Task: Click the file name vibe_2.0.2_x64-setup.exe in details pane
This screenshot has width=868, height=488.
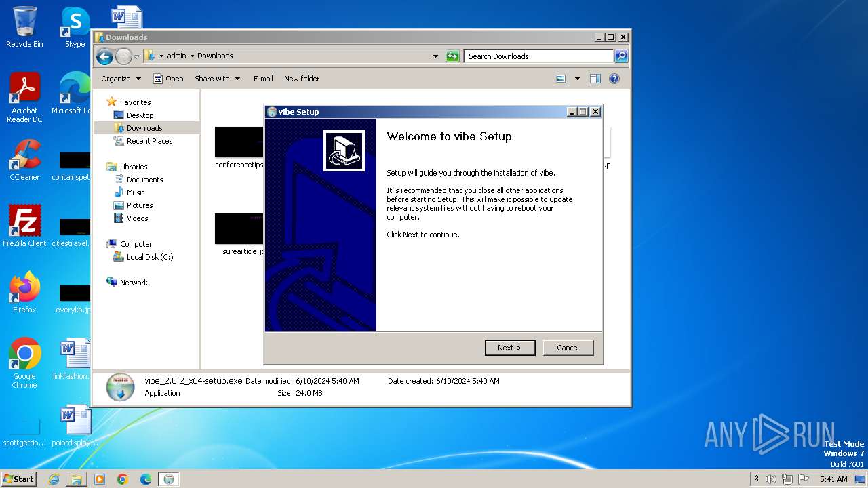Action: tap(193, 381)
